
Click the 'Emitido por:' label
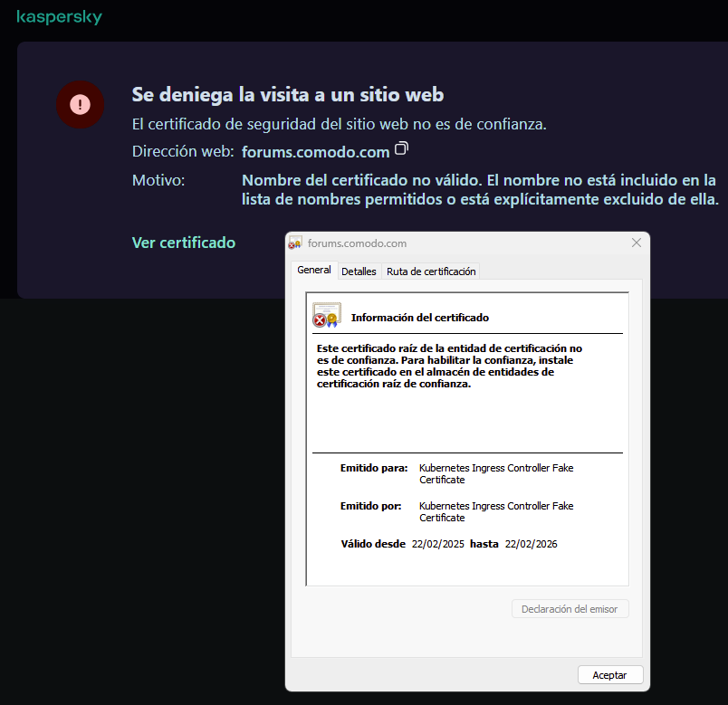pos(370,506)
